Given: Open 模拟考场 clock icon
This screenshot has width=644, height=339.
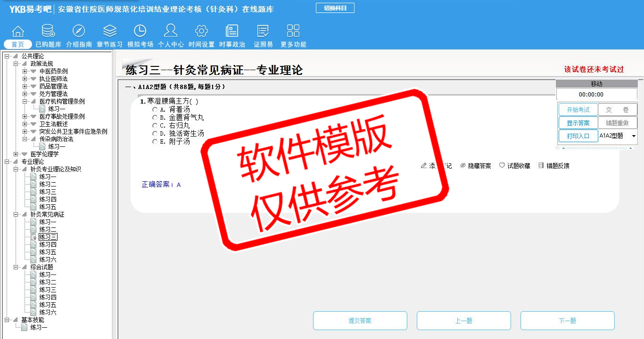Looking at the screenshot, I should (140, 31).
